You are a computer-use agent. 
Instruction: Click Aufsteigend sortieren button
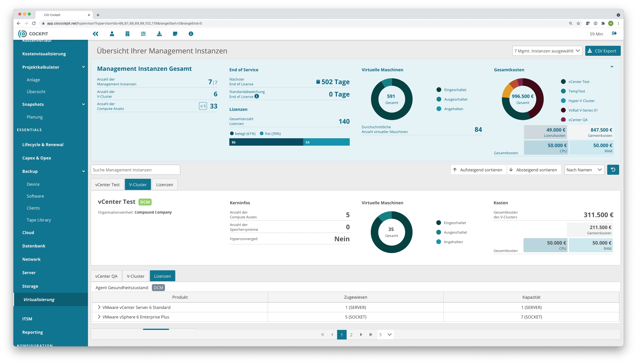click(478, 170)
